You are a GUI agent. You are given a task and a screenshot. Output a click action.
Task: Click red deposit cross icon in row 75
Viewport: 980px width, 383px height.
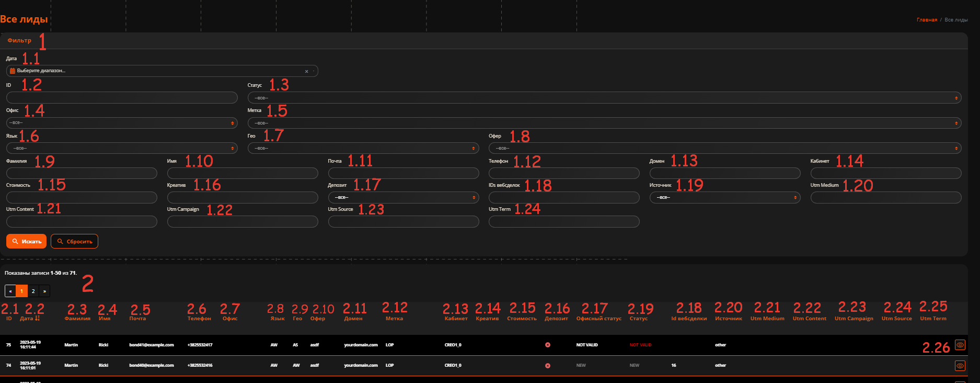tap(548, 345)
